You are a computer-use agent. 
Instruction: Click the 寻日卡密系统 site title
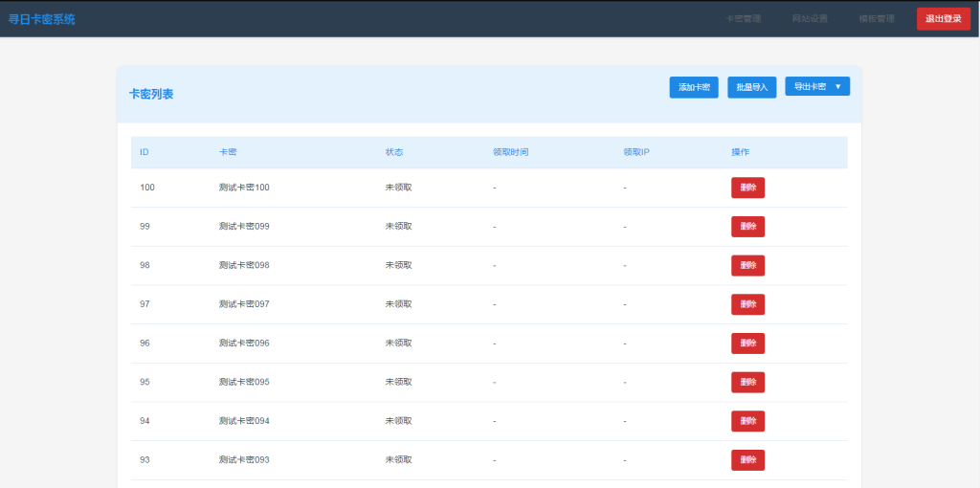[42, 19]
